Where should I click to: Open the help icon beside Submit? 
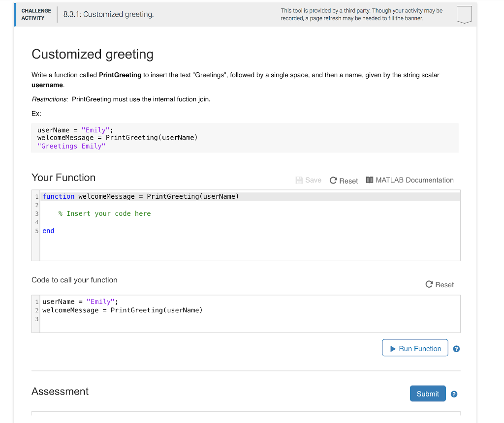click(454, 394)
